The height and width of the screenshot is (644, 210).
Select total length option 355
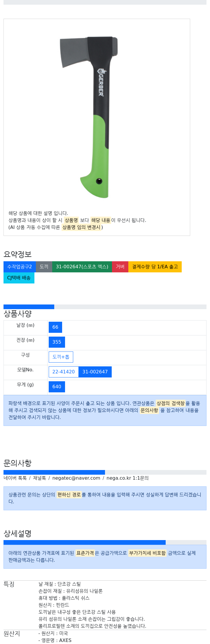coord(57,342)
